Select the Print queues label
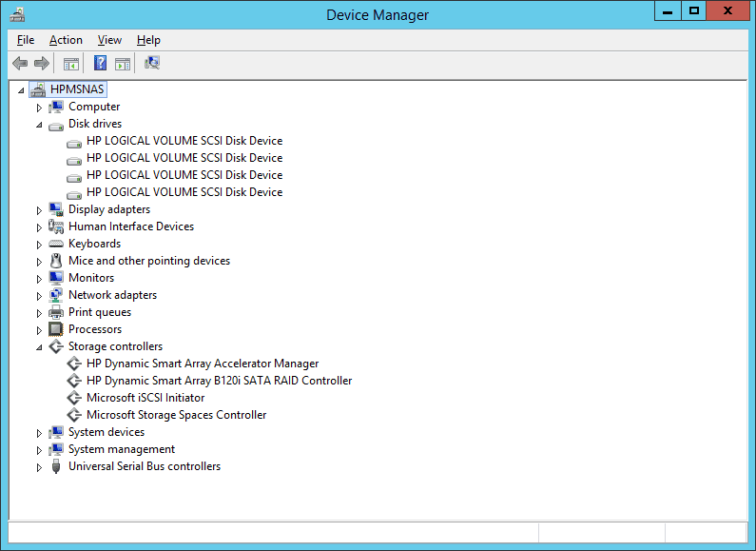756x551 pixels. [99, 312]
